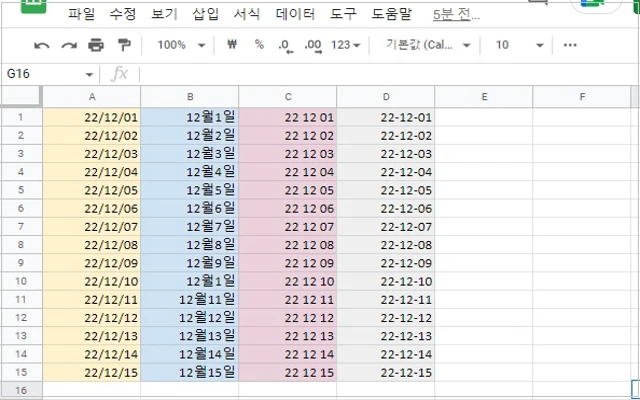Open the 파일 menu
This screenshot has width=640, height=400.
point(81,14)
